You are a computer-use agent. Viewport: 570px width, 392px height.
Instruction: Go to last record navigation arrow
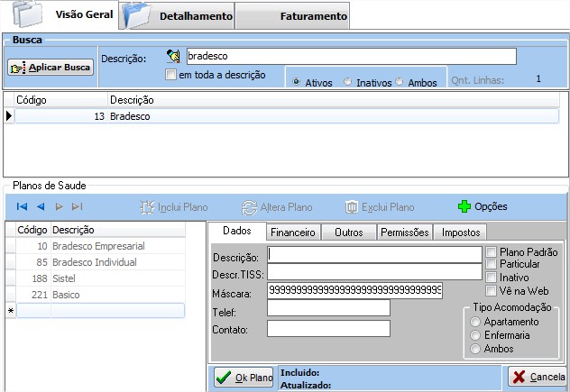click(78, 206)
